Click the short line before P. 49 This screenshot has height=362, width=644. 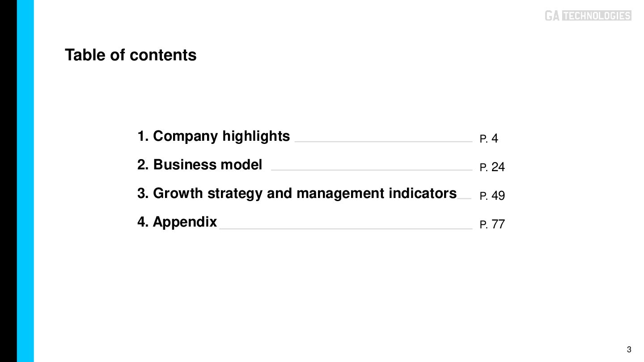464,198
